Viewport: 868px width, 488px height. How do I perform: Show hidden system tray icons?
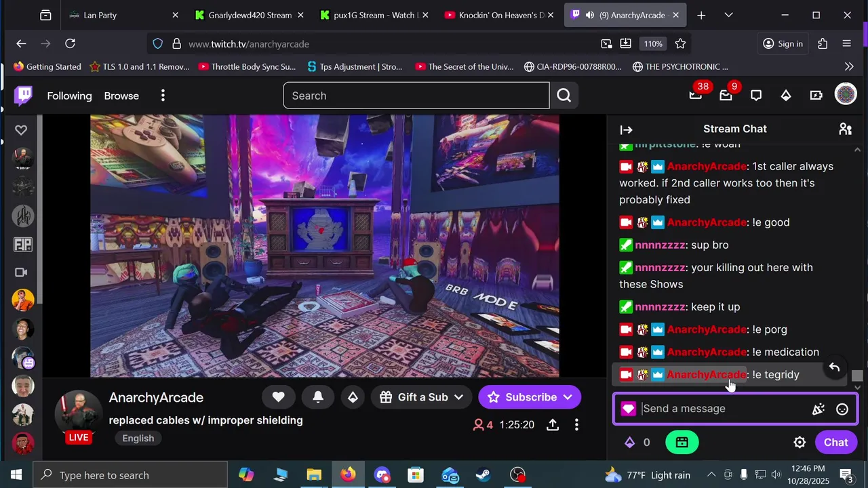pos(711,475)
